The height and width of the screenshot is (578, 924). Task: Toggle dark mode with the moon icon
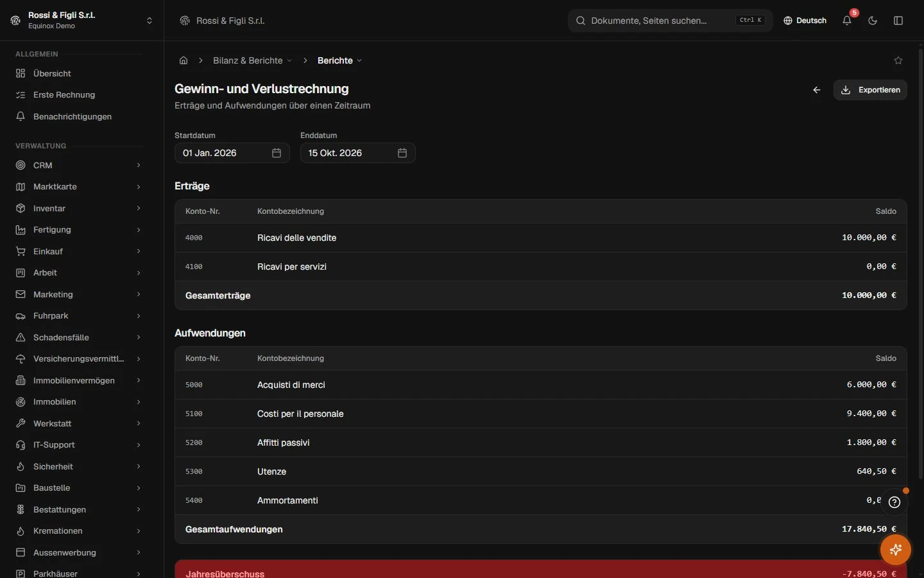[x=873, y=21]
